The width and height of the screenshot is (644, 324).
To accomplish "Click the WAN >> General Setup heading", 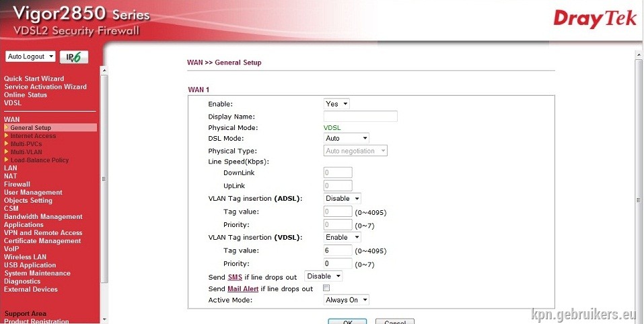I will pos(224,63).
